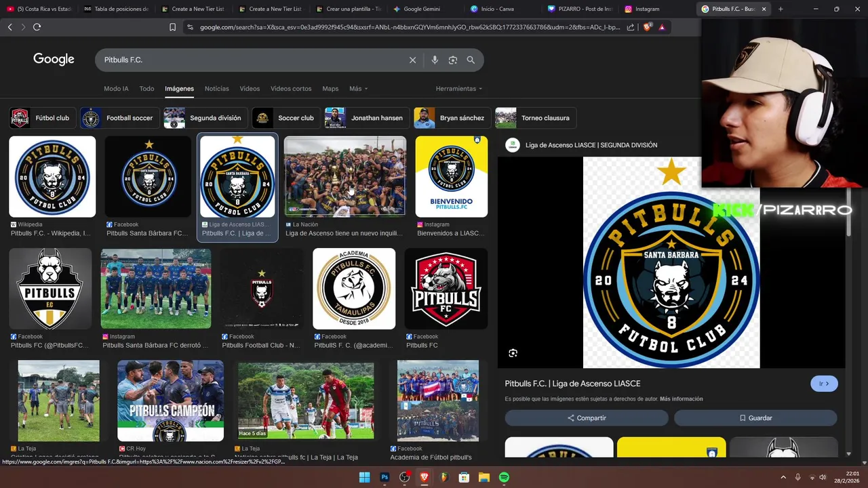This screenshot has width=868, height=488.
Task: Click the Guardar button
Action: tap(755, 418)
